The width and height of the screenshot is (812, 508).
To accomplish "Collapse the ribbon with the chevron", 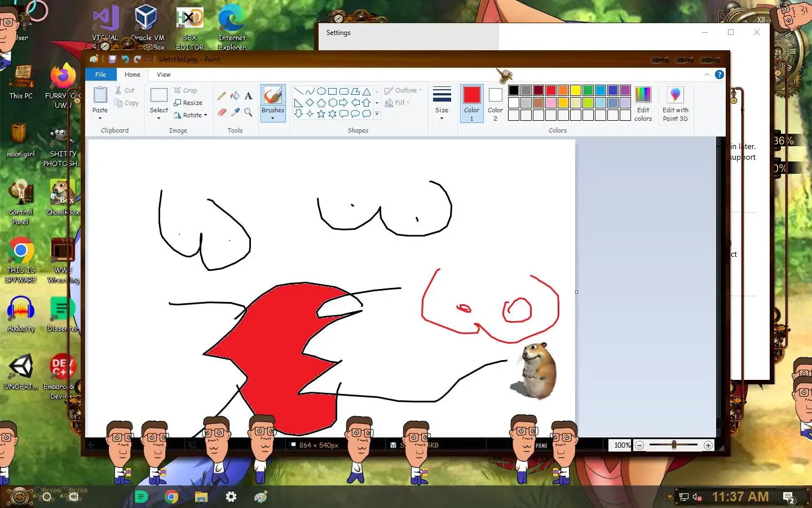I will click(x=707, y=75).
